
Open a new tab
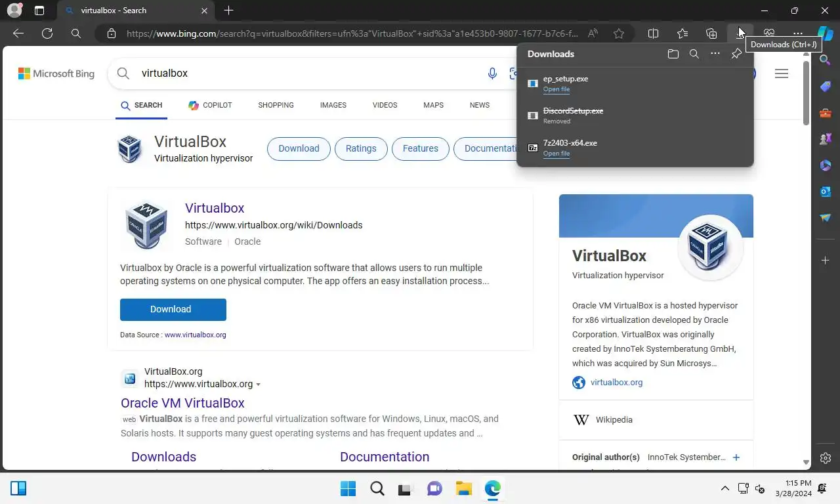click(228, 10)
